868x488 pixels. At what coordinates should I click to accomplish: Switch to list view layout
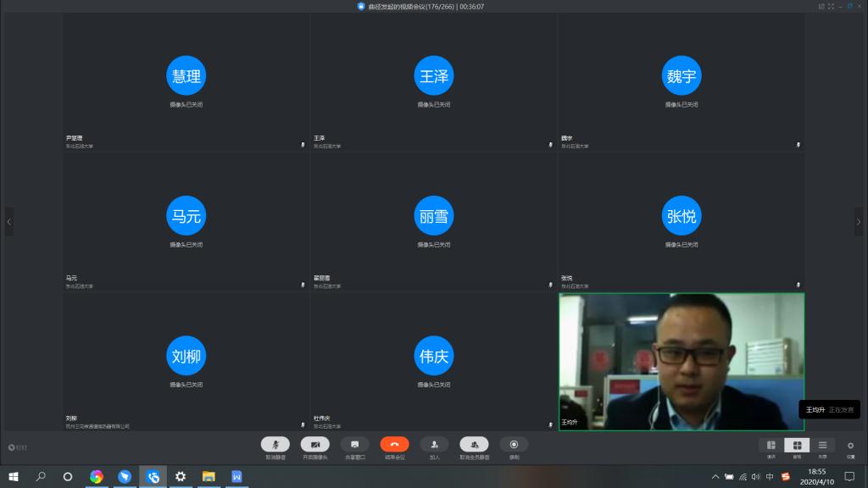tap(822, 445)
